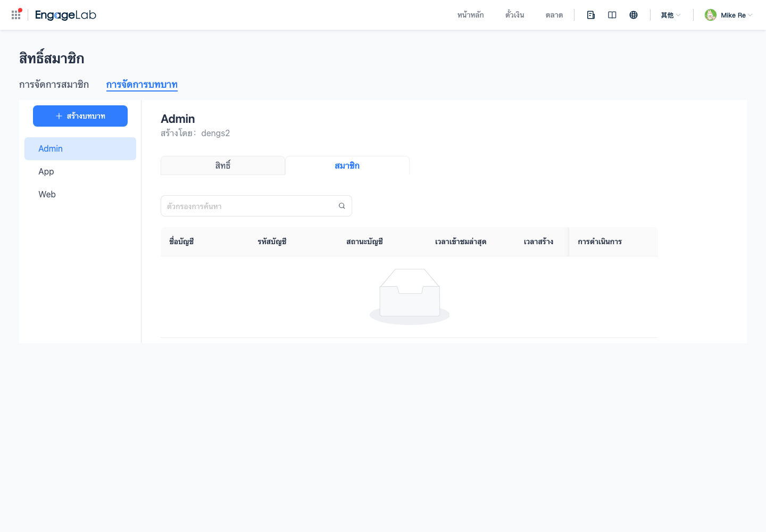The width and height of the screenshot is (766, 532).
Task: Click the EngageLab logo
Action: click(65, 15)
